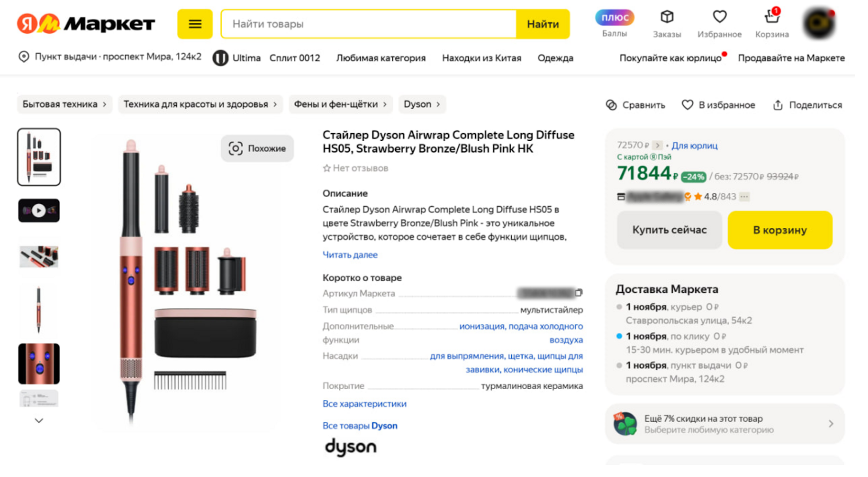The image size is (868, 477).
Task: Open the catalog hamburger menu
Action: click(x=195, y=24)
